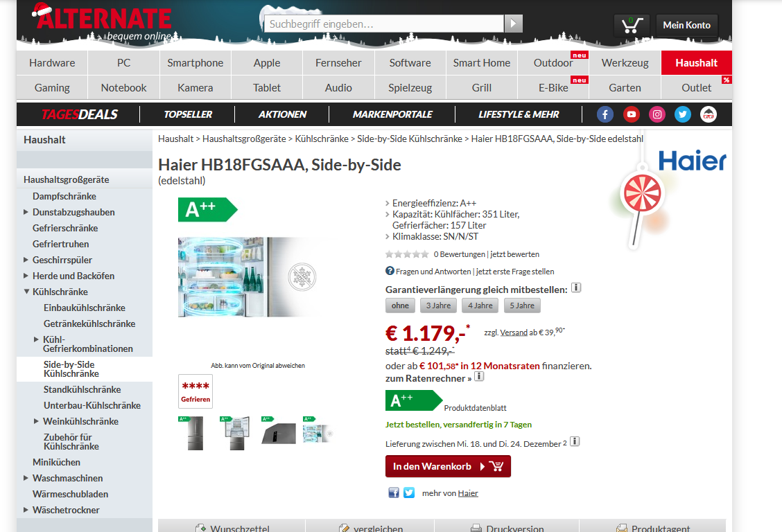The width and height of the screenshot is (782, 532).
Task: Share the product via small Facebook icon
Action: point(394,493)
